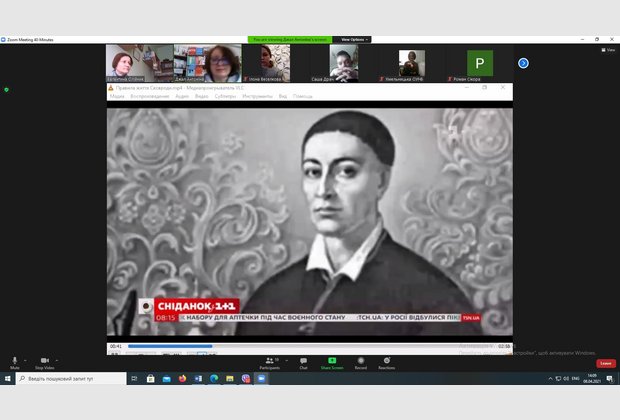
Task: Click the VLC playback seek bar
Action: [311, 346]
